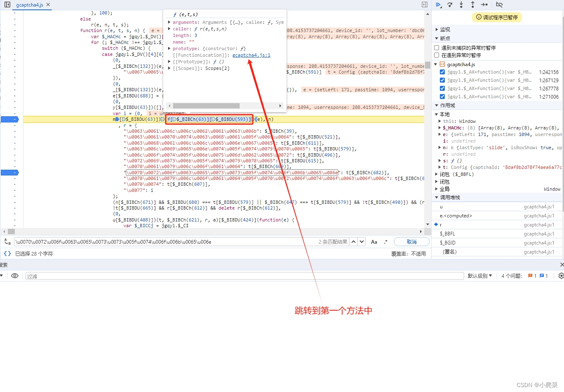564x392 pixels.
Task: Open the 默认级别 log level dropdown
Action: [480, 276]
